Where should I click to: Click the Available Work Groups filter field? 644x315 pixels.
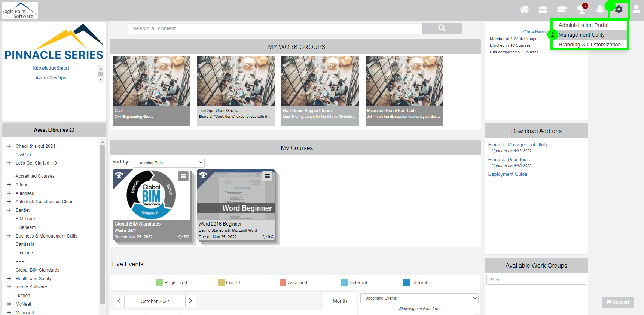pos(536,280)
